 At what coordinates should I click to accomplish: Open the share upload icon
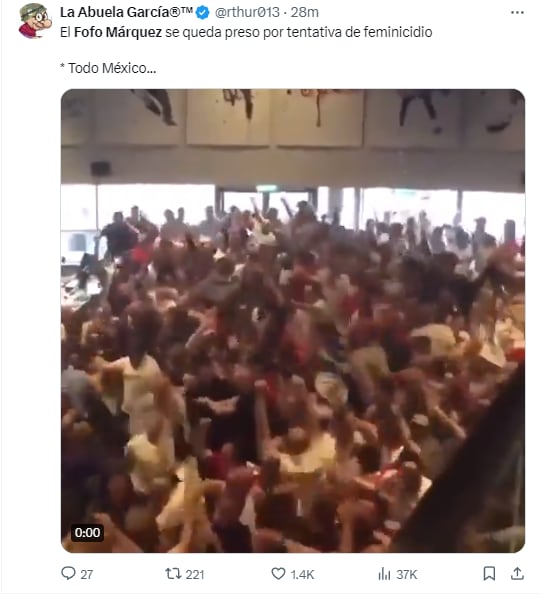(x=517, y=574)
